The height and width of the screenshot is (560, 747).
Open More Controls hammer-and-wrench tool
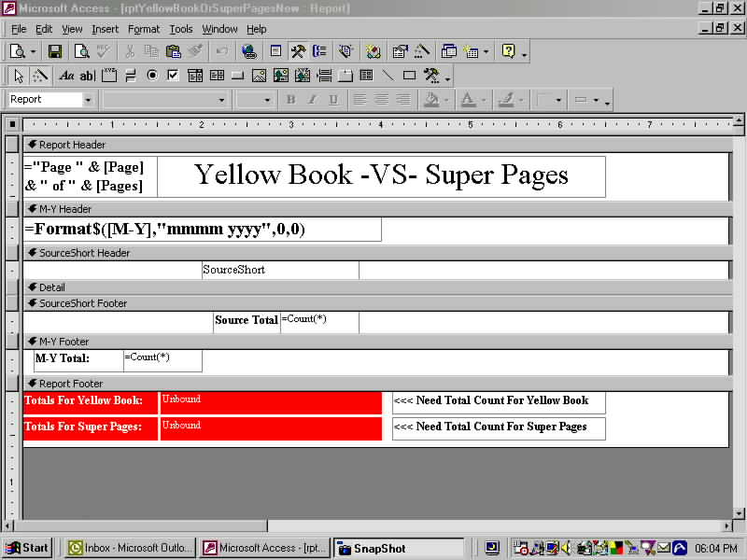(x=431, y=76)
